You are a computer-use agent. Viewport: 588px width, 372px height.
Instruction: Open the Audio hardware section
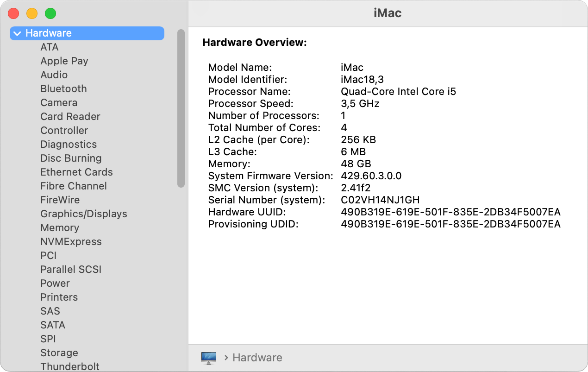(54, 75)
